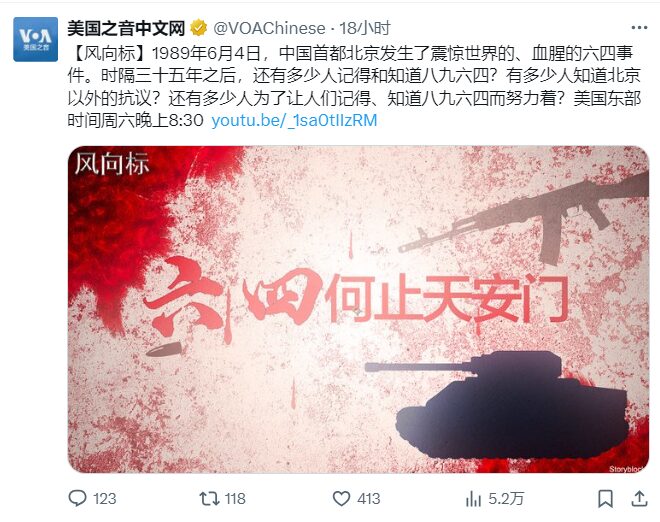Click the tweet body text
This screenshot has width=660, height=522.
click(354, 87)
